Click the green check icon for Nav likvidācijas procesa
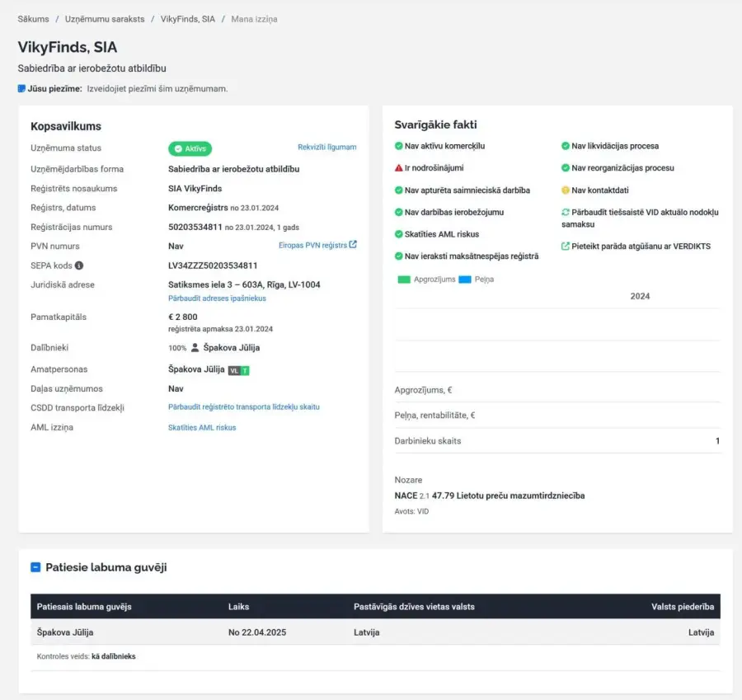 tap(565, 146)
